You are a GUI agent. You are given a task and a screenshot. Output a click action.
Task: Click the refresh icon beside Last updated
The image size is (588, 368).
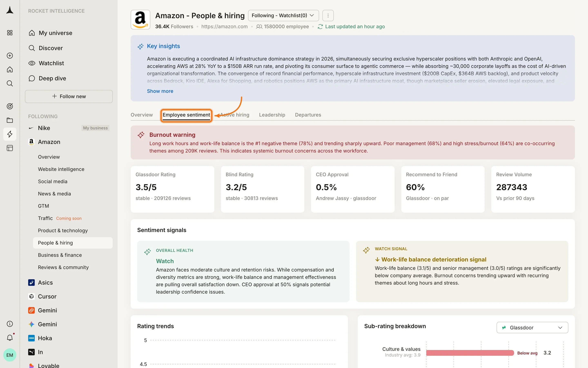tap(320, 27)
